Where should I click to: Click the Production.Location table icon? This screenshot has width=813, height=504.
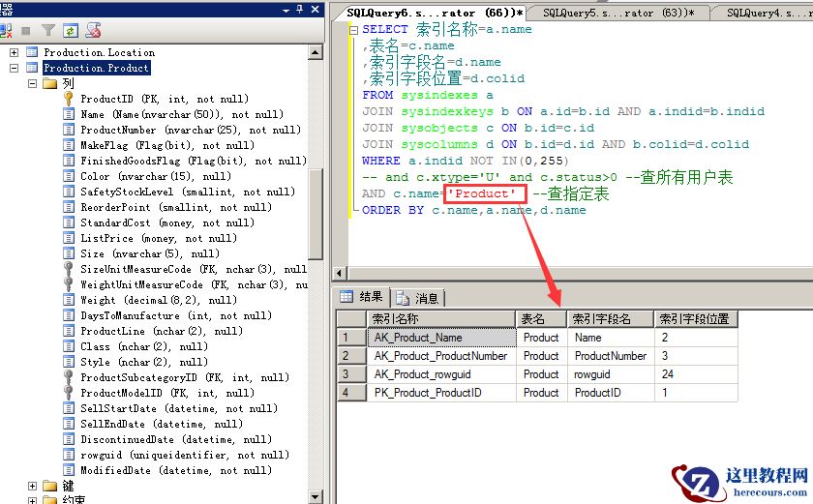point(32,52)
